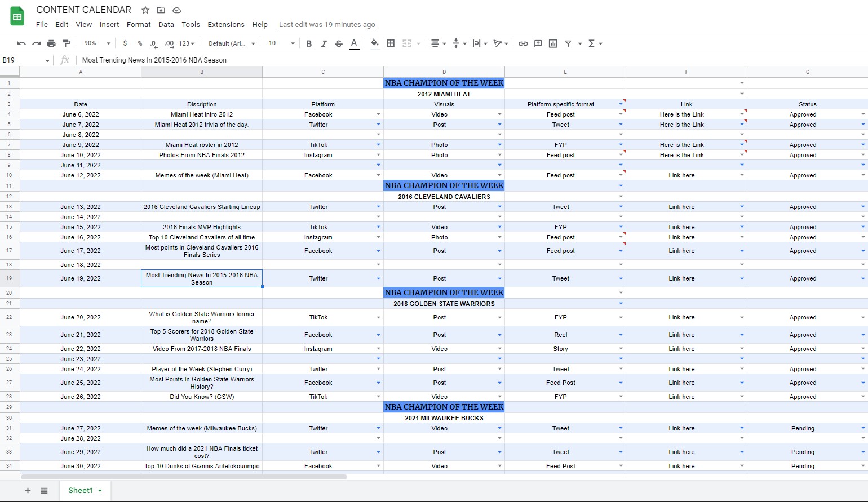Open the cell borders tool
The image size is (868, 502).
[x=391, y=43]
